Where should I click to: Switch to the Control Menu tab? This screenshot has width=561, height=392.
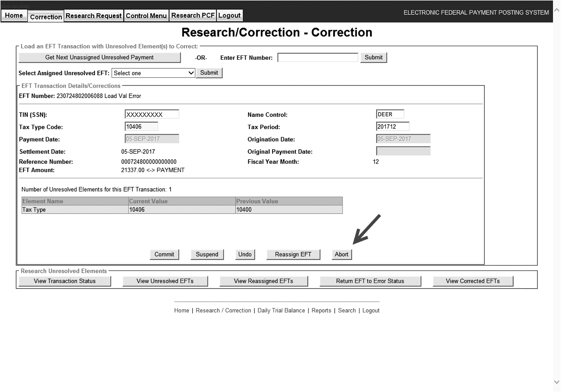click(x=146, y=16)
